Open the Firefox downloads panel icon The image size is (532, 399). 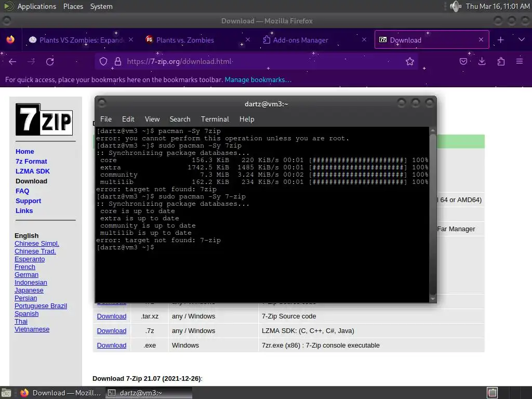point(482,61)
